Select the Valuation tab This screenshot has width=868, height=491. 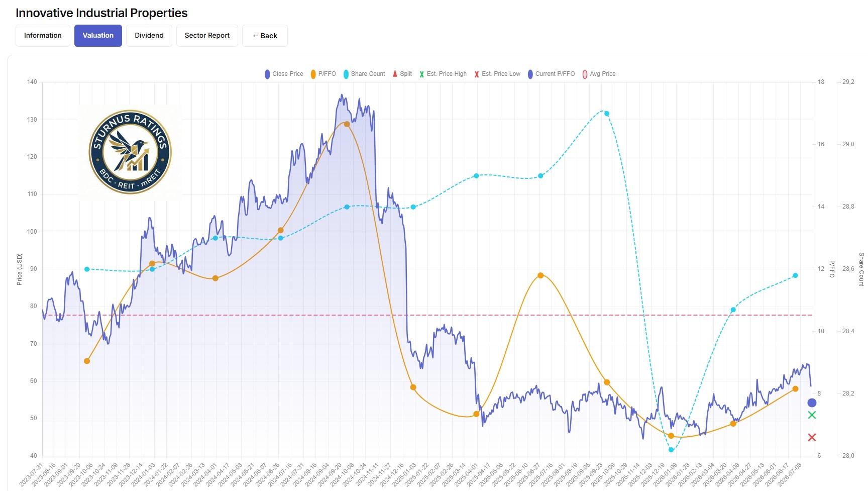pos(98,36)
